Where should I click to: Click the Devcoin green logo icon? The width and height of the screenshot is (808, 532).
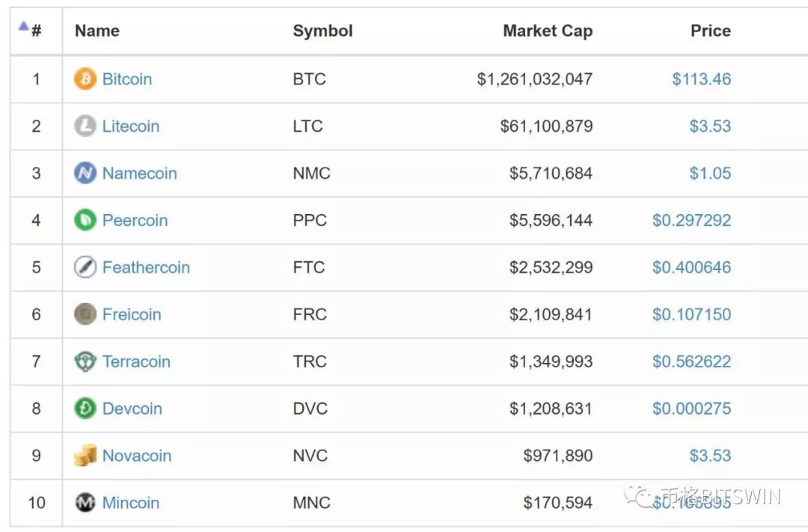tap(85, 409)
